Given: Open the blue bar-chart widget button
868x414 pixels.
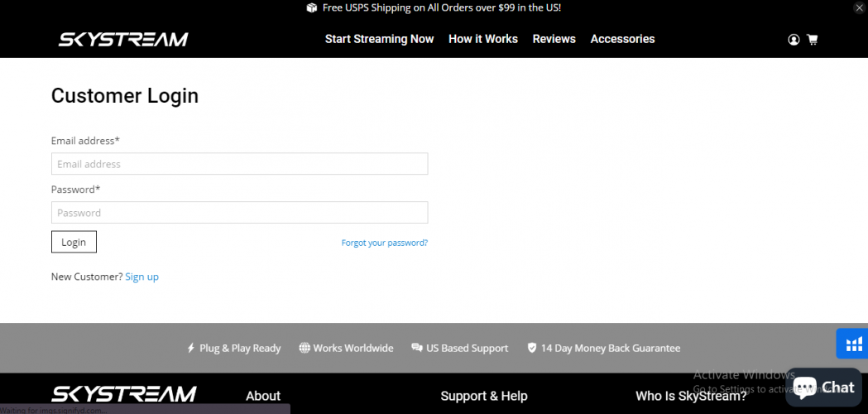Looking at the screenshot, I should (x=854, y=344).
